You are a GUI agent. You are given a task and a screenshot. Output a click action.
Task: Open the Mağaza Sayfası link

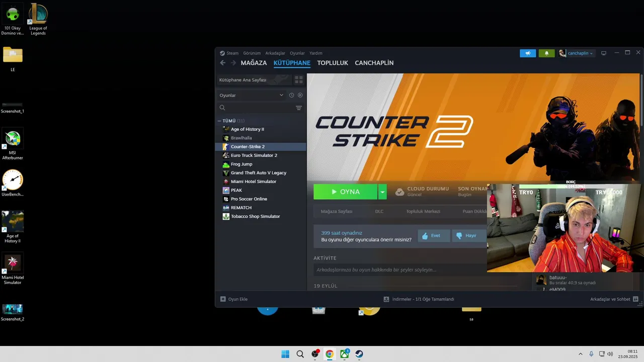point(337,211)
